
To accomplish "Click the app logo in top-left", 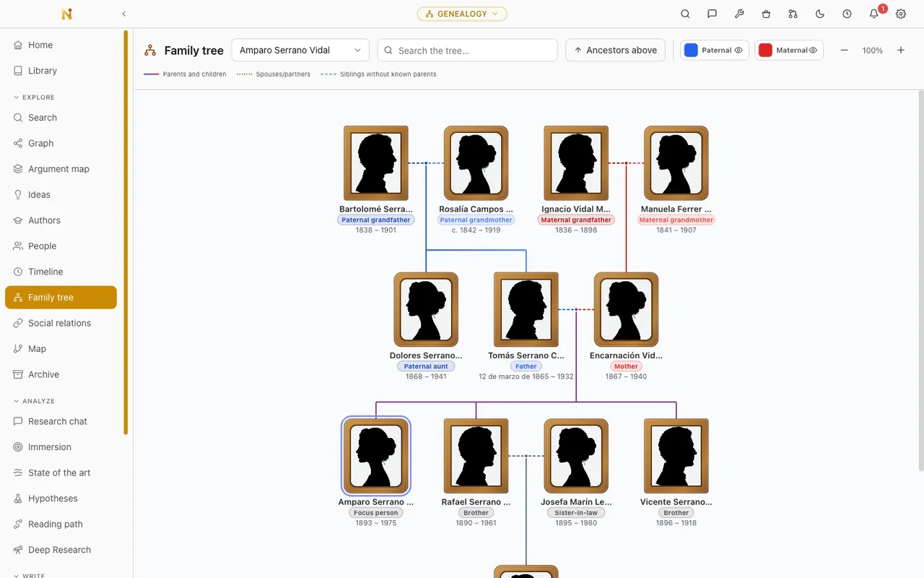I will [x=66, y=14].
